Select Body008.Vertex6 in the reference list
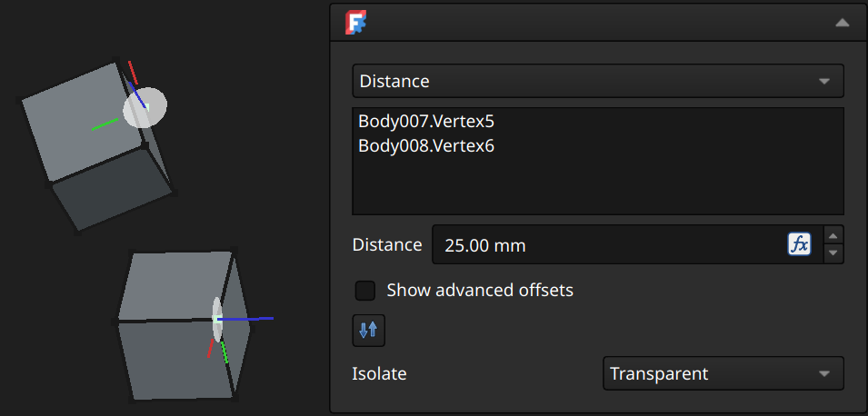This screenshot has width=868, height=416. click(425, 145)
